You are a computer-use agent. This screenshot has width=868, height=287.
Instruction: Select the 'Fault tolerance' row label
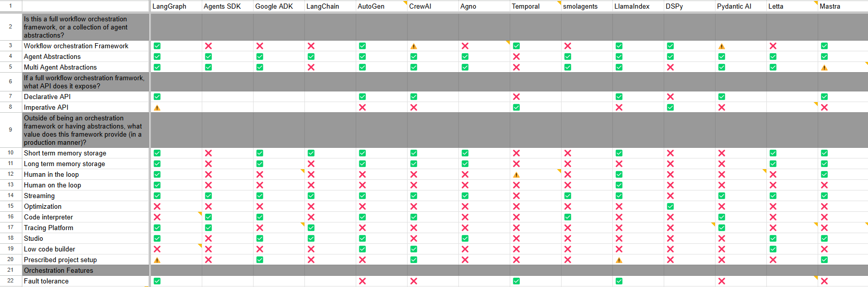(x=85, y=281)
